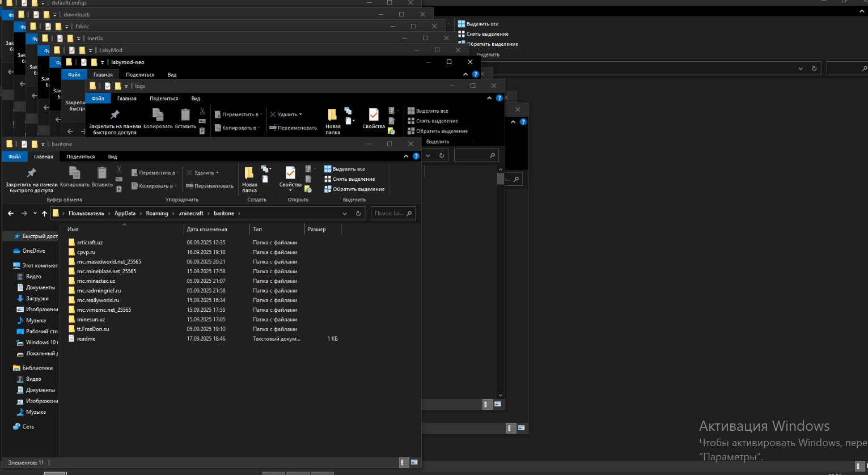Open the Вид tab in baritone window
This screenshot has width=868, height=475.
(x=112, y=156)
